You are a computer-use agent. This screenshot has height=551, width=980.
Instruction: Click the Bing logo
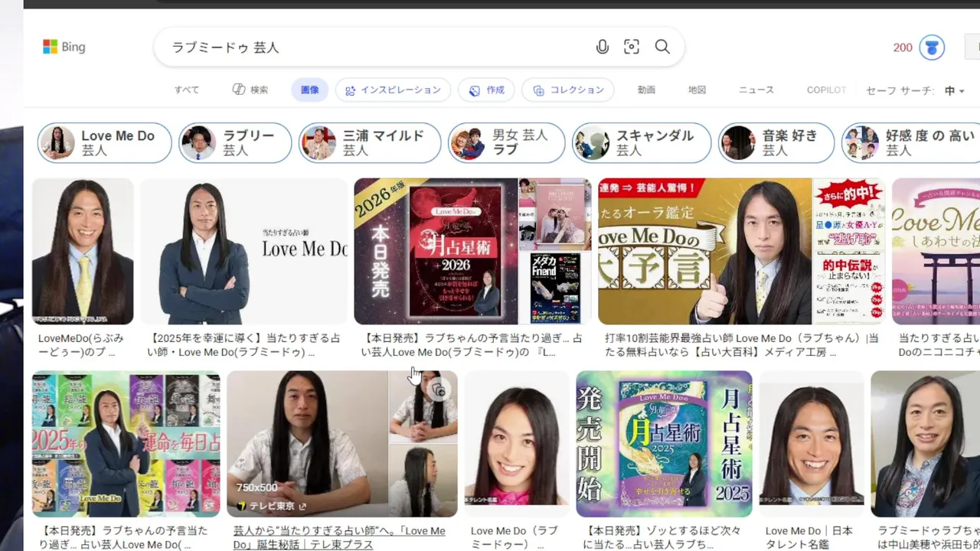(64, 47)
